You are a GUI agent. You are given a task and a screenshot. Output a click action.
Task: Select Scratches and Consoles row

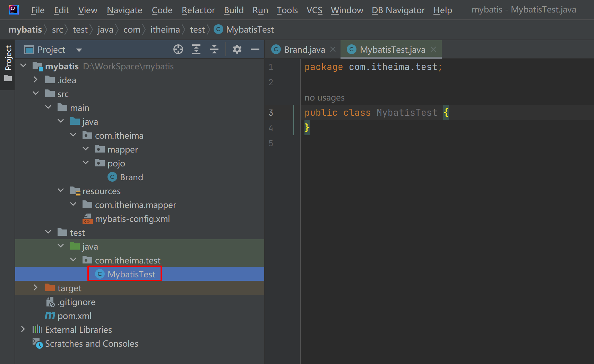[x=140, y=344]
